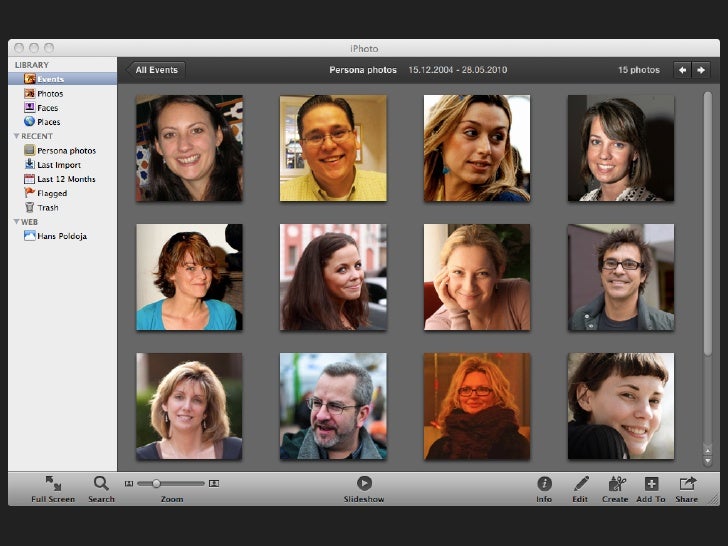Go back to All Events
Screen dimensions: 728x546
tap(156, 70)
